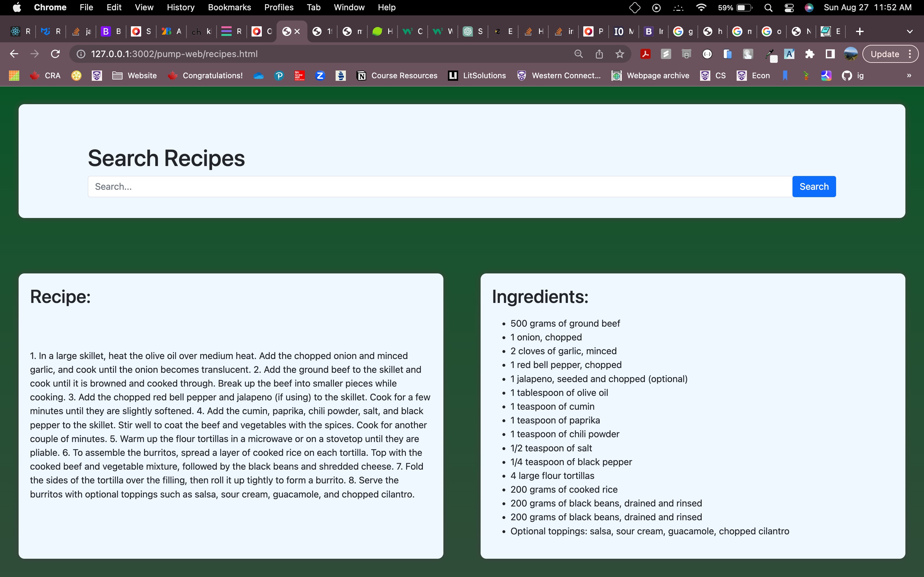924x577 pixels.
Task: Expand the tab search chevron
Action: [910, 31]
